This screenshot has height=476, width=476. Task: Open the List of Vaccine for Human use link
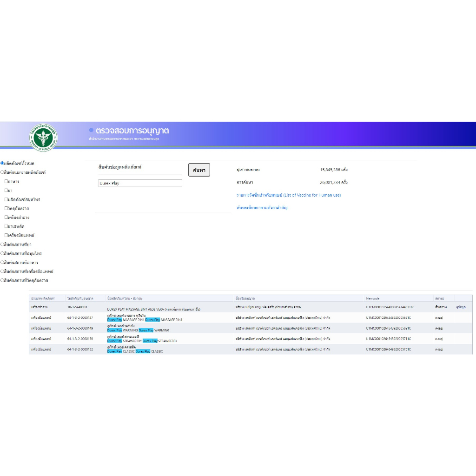(289, 195)
